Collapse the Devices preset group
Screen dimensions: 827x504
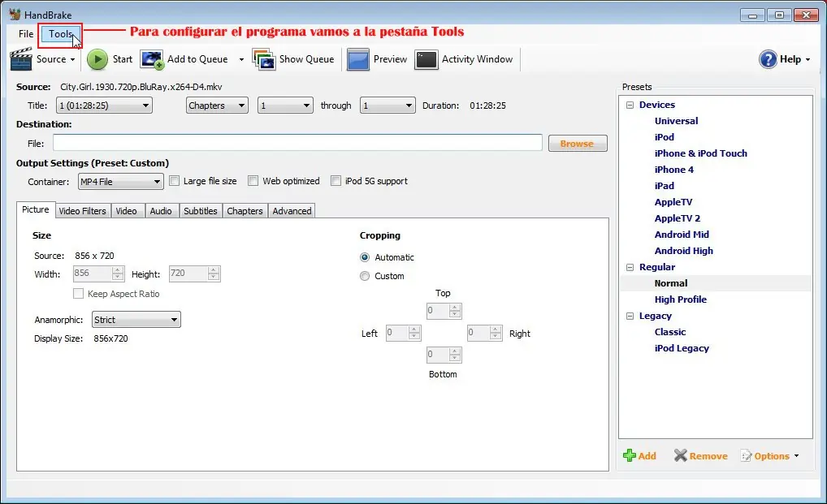pos(630,105)
